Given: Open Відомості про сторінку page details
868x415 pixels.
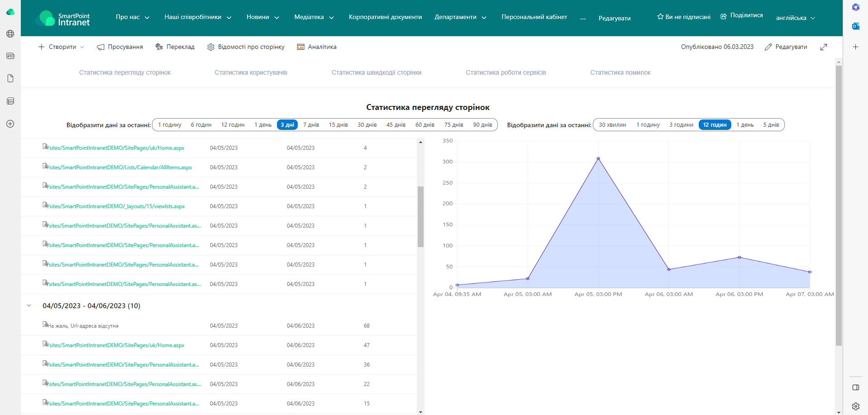Looking at the screenshot, I should tap(246, 47).
